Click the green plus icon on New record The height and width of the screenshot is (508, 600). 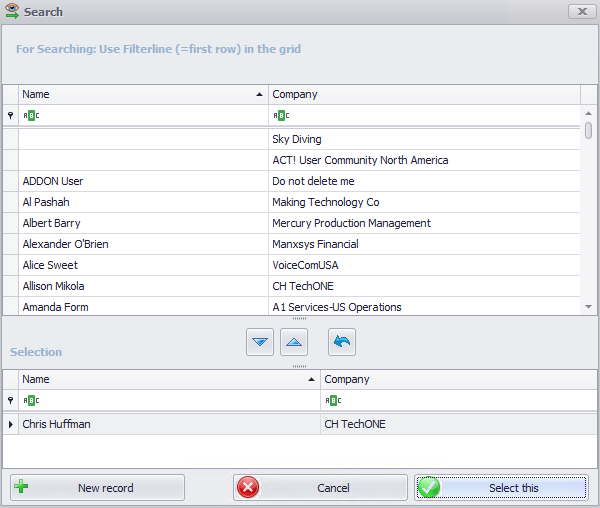21,487
